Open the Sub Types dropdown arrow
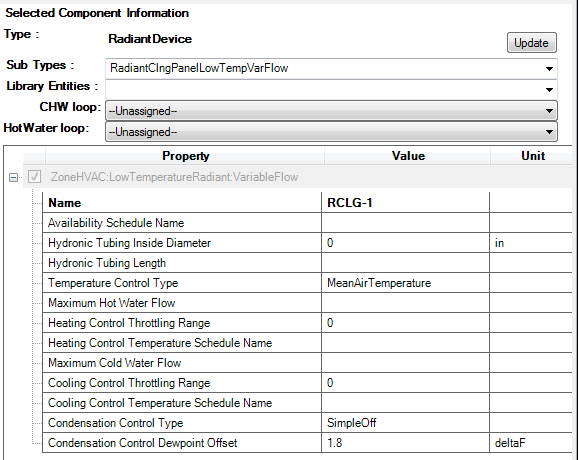 pos(549,69)
